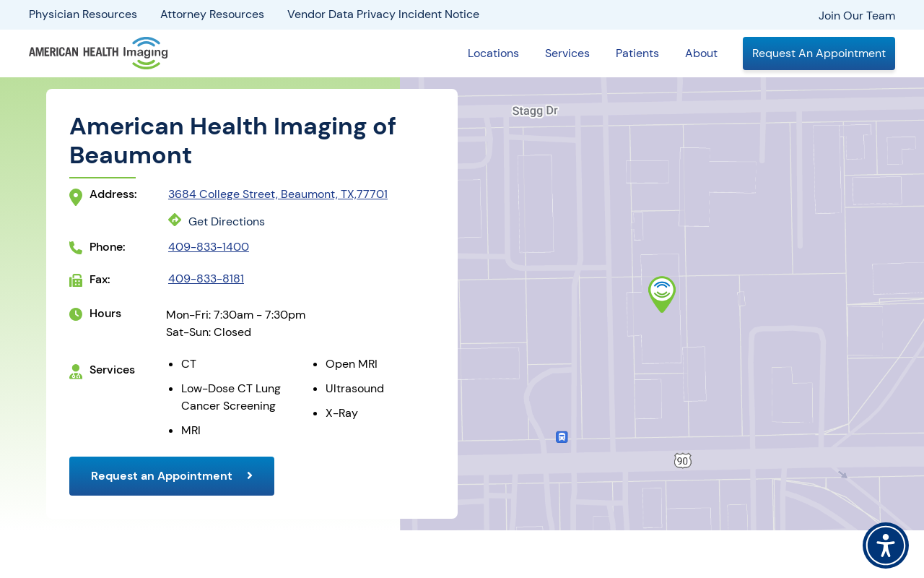The height and width of the screenshot is (578, 924).
Task: Click the Stagg Dr map label
Action: 535,111
